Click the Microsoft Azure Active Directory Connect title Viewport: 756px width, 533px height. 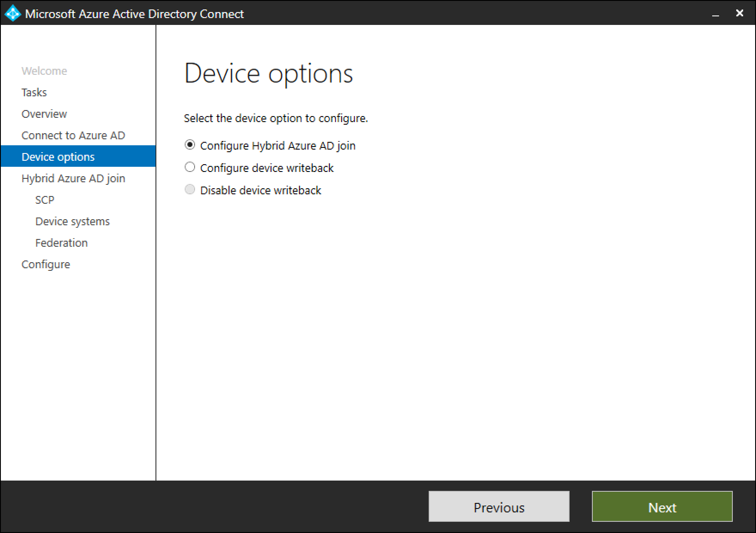coord(134,14)
